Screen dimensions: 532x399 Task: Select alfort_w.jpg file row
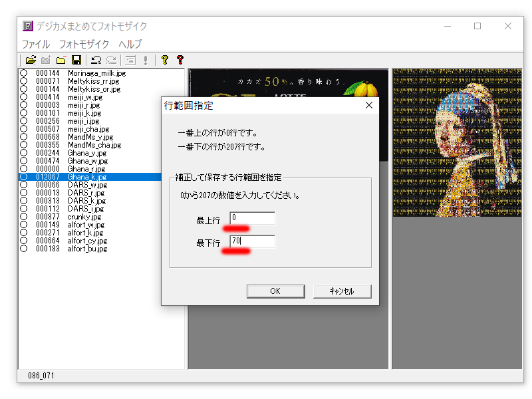[90, 225]
